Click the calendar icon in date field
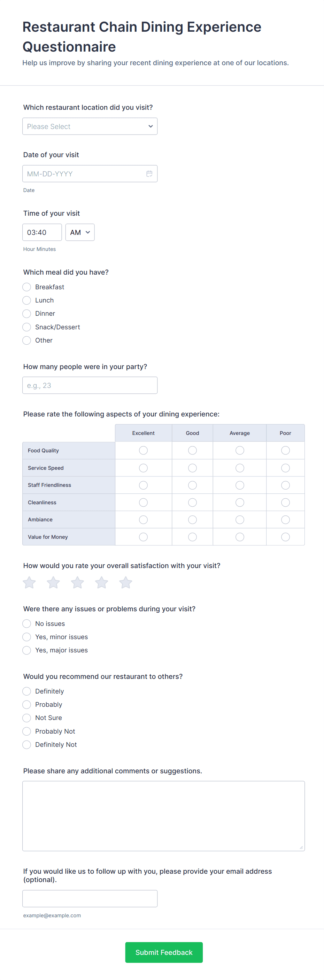This screenshot has width=324, height=980. [x=149, y=174]
